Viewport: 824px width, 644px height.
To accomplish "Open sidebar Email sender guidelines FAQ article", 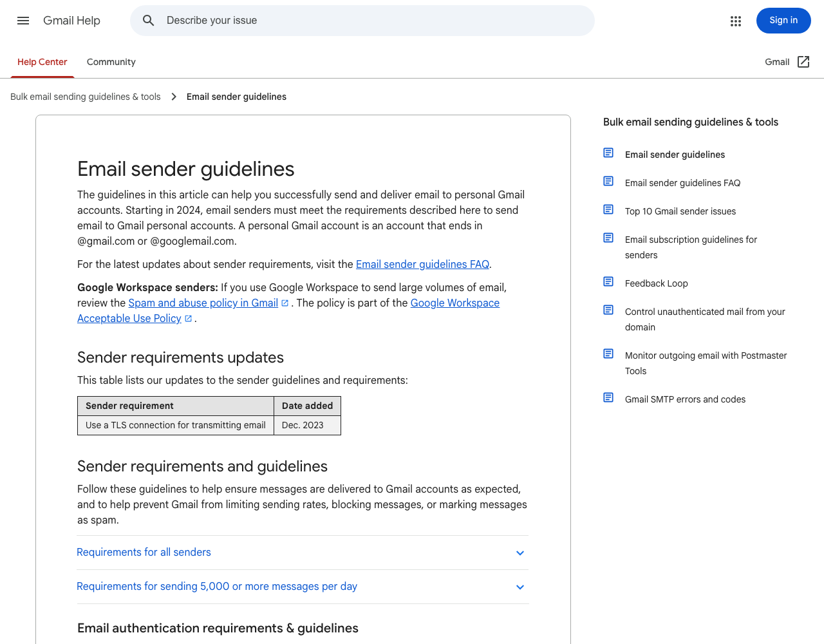I will pyautogui.click(x=682, y=183).
